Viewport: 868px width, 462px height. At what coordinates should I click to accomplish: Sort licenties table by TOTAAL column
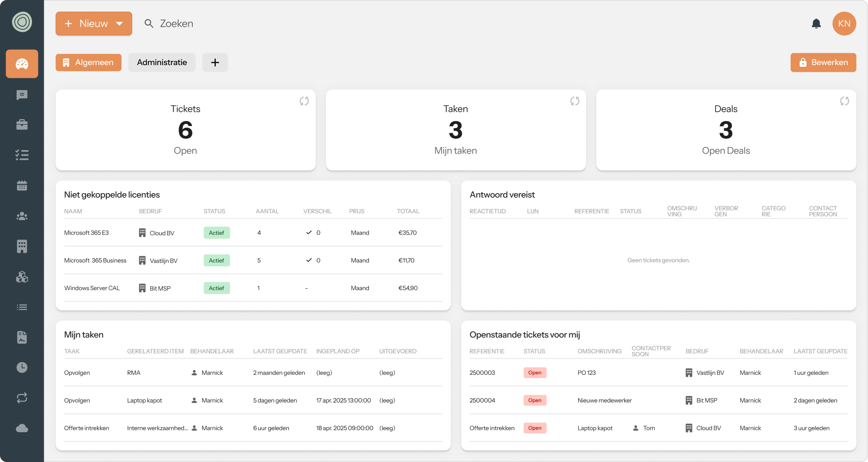[408, 211]
